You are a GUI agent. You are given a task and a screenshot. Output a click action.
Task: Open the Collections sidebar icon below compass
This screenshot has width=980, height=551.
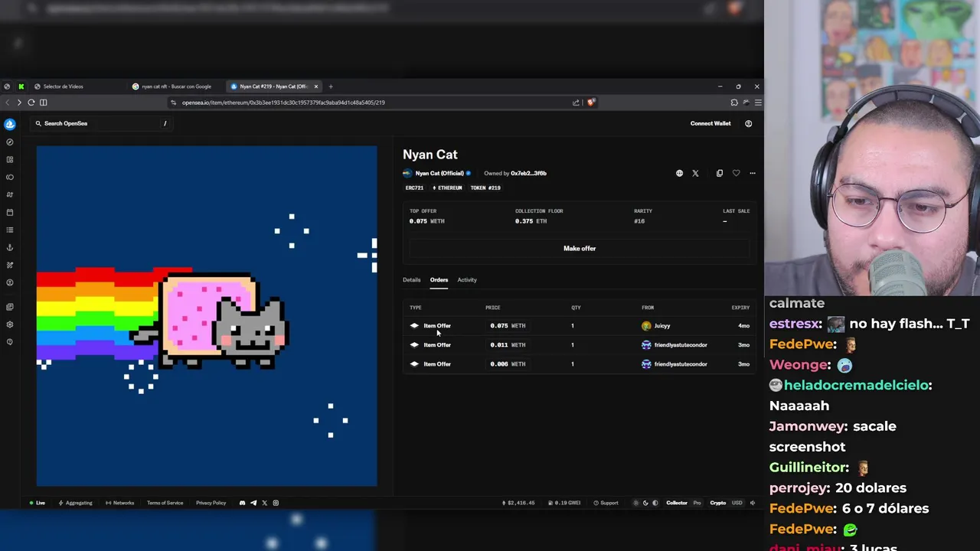click(x=10, y=160)
